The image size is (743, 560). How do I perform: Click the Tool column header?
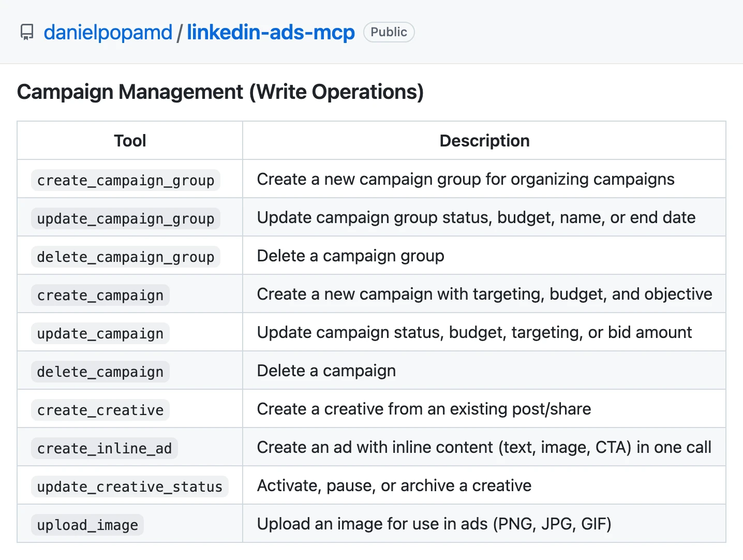[x=130, y=141]
